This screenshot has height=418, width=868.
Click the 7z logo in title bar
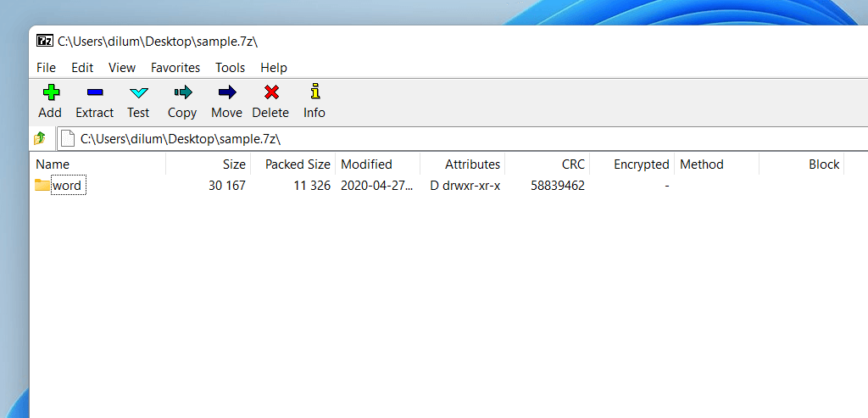pyautogui.click(x=45, y=41)
